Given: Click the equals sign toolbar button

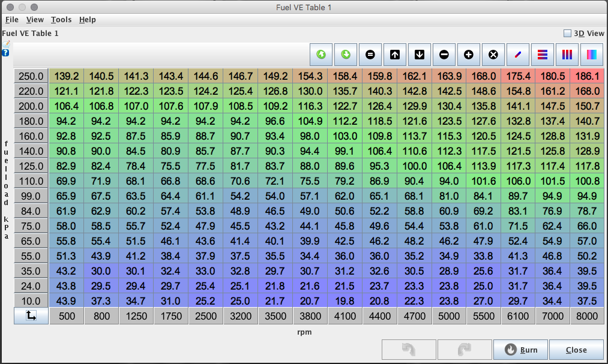Looking at the screenshot, I should pos(370,55).
